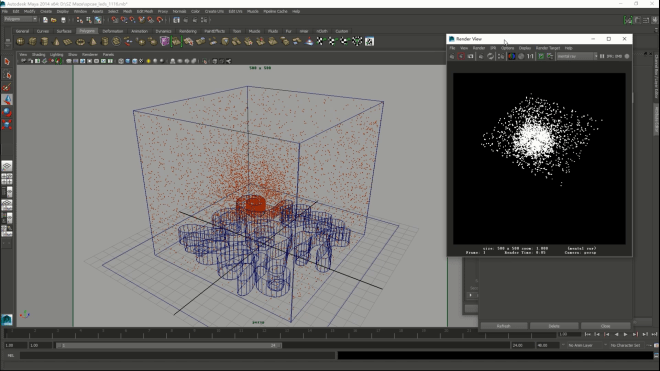Screen dimensions: 660x371
Task: Click the IPR render icon in Render View
Action: 481,56
